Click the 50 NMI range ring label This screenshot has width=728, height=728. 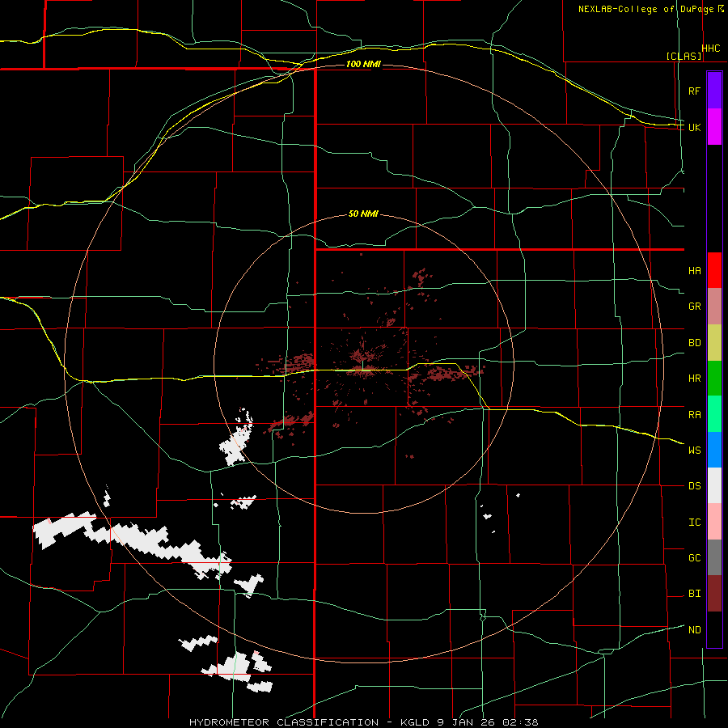coord(363,214)
